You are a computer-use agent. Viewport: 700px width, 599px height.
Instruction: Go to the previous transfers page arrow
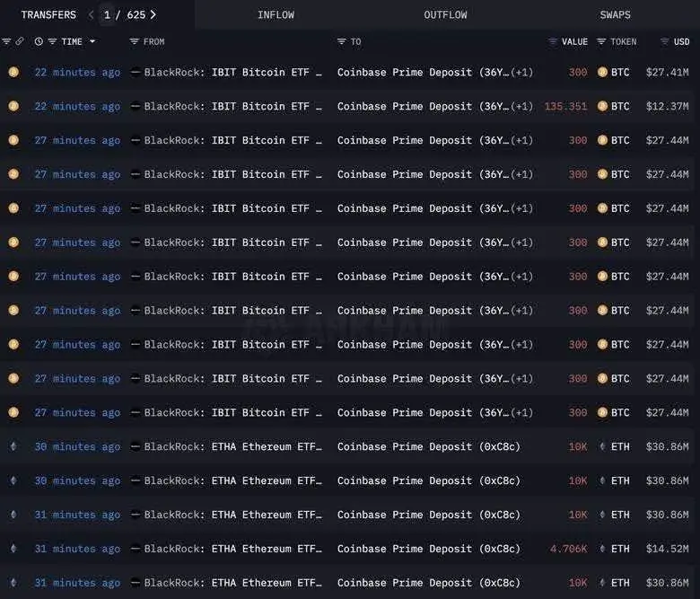(91, 14)
